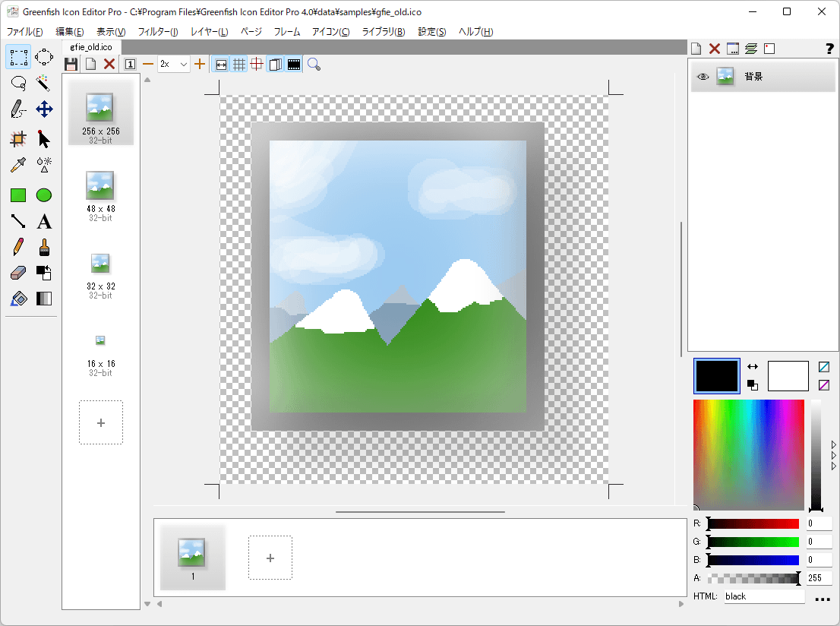Select the white background color swatch
Image resolution: width=840 pixels, height=626 pixels.
[788, 376]
